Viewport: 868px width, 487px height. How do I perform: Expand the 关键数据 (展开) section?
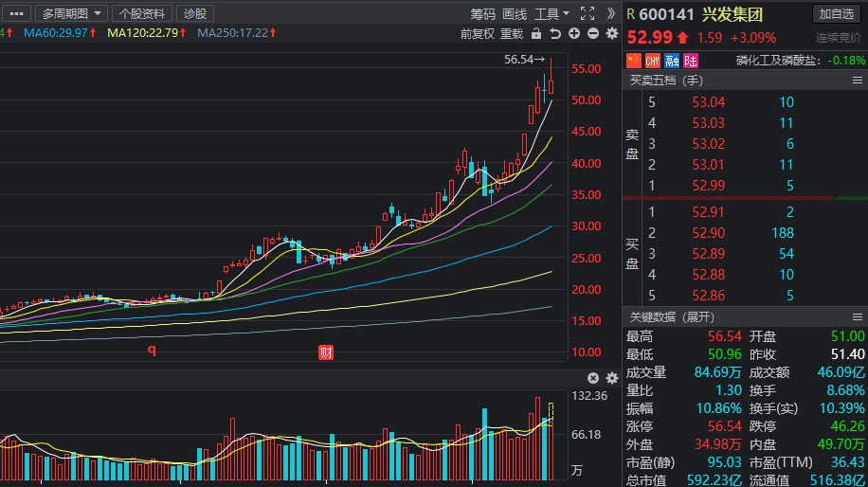tap(672, 317)
